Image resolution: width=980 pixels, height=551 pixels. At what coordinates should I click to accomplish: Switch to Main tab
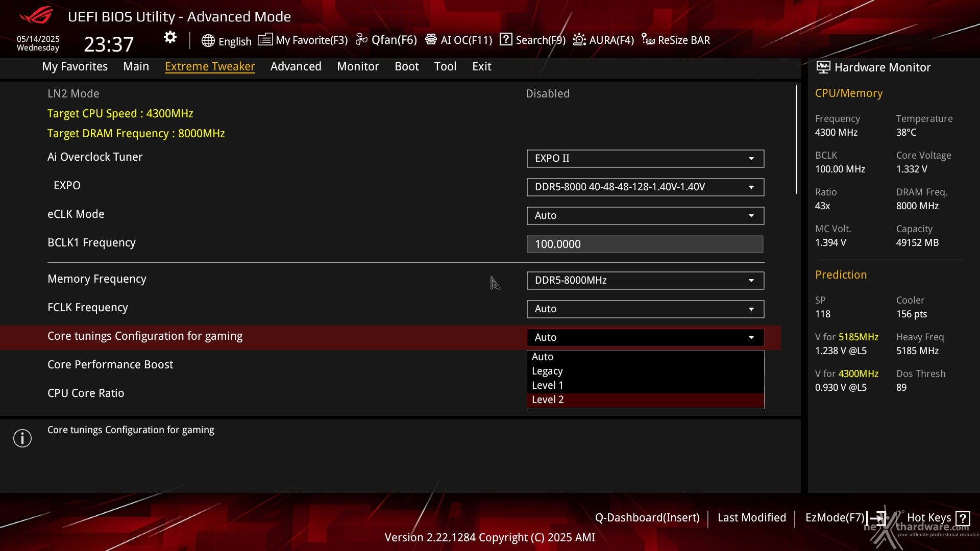coord(136,66)
